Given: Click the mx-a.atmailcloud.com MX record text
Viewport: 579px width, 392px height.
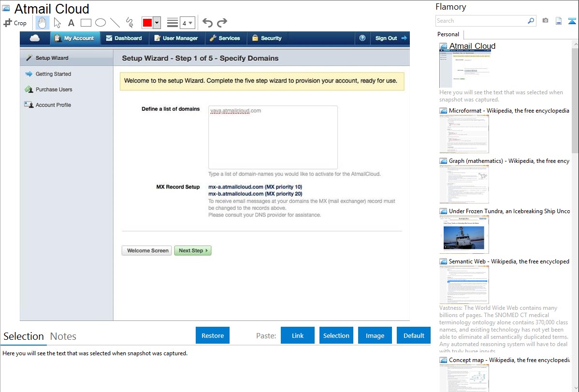Looking at the screenshot, I should [255, 187].
